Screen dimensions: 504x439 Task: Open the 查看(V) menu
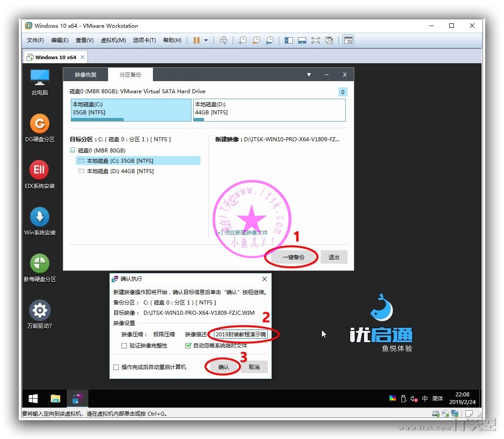click(85, 40)
